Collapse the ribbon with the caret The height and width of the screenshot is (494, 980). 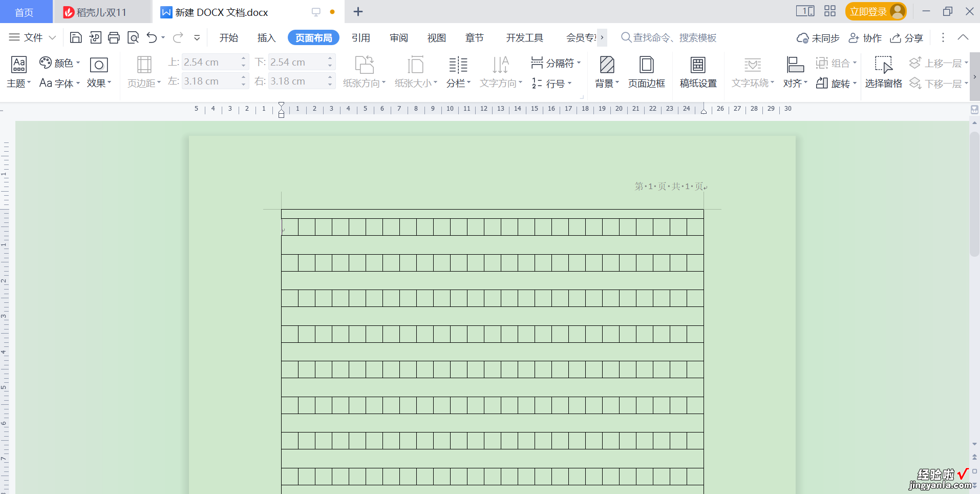point(963,37)
